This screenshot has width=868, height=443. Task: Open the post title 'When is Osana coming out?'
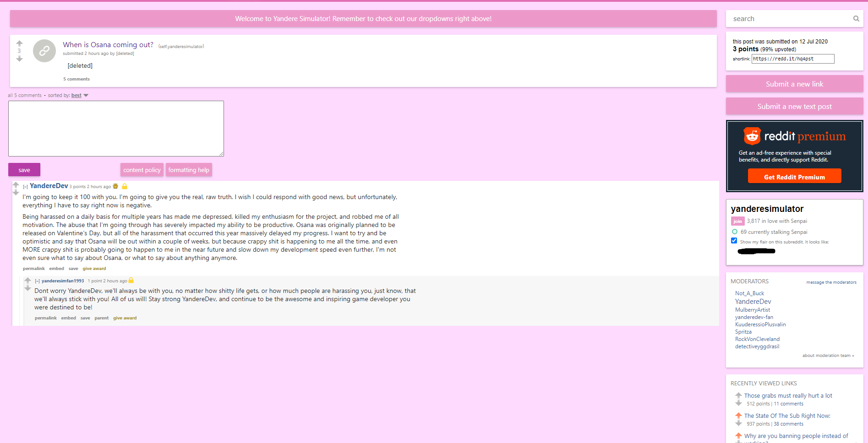108,44
